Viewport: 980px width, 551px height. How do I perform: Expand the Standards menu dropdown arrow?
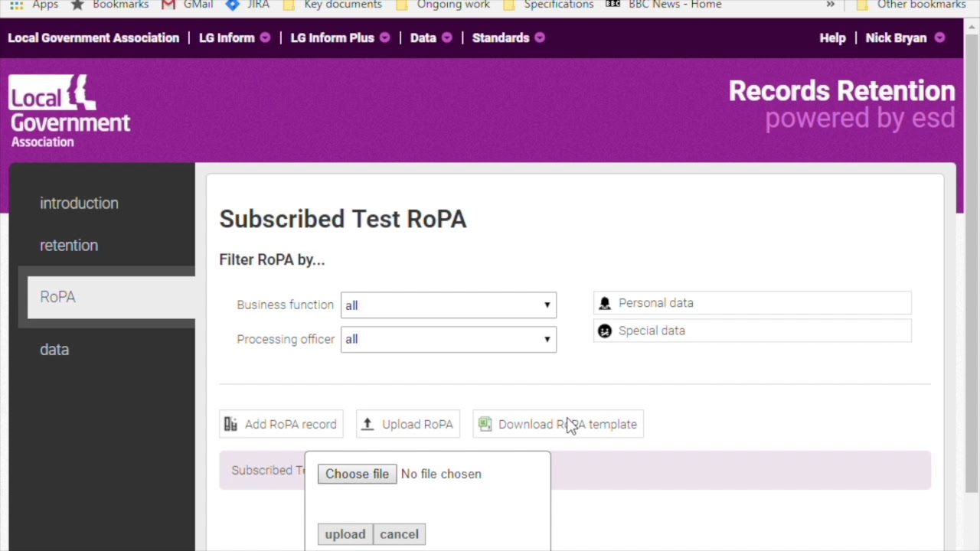click(540, 37)
